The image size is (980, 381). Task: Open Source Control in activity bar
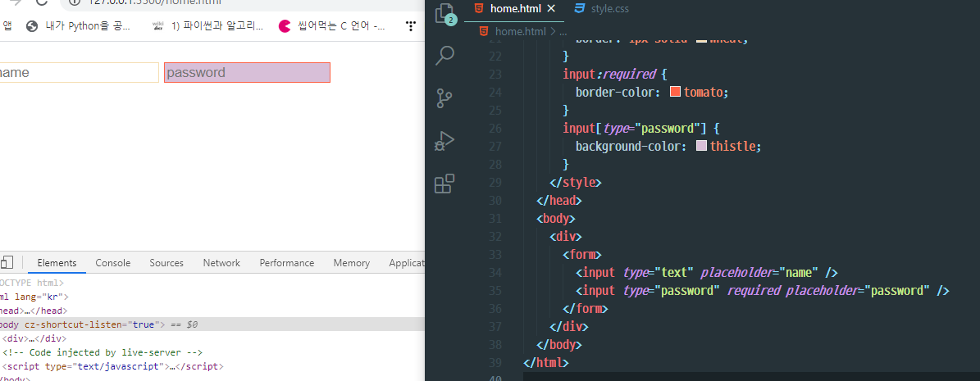click(444, 98)
